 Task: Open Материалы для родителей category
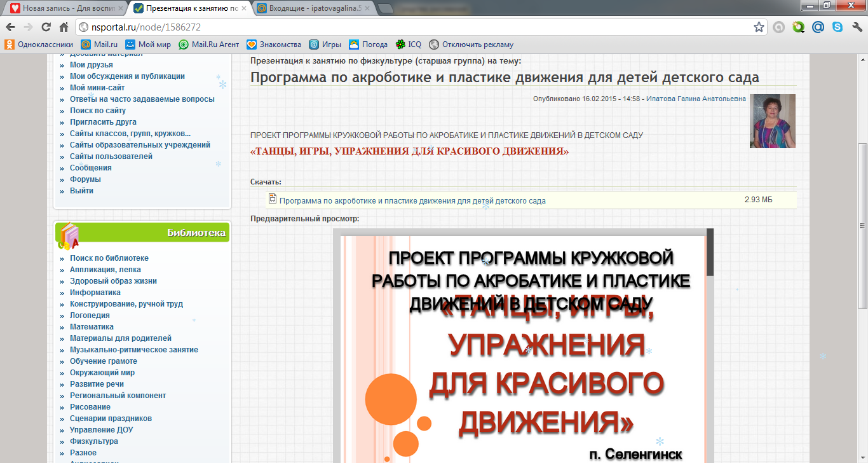coord(121,338)
